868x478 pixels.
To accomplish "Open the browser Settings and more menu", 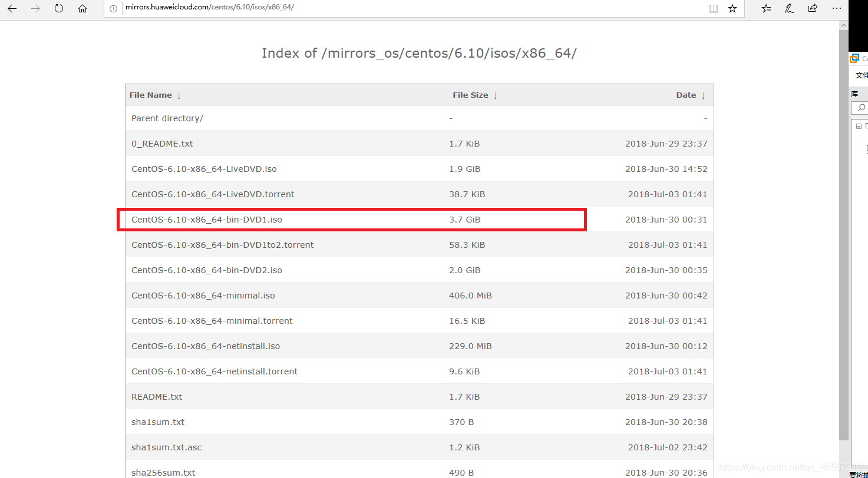I will (x=836, y=9).
